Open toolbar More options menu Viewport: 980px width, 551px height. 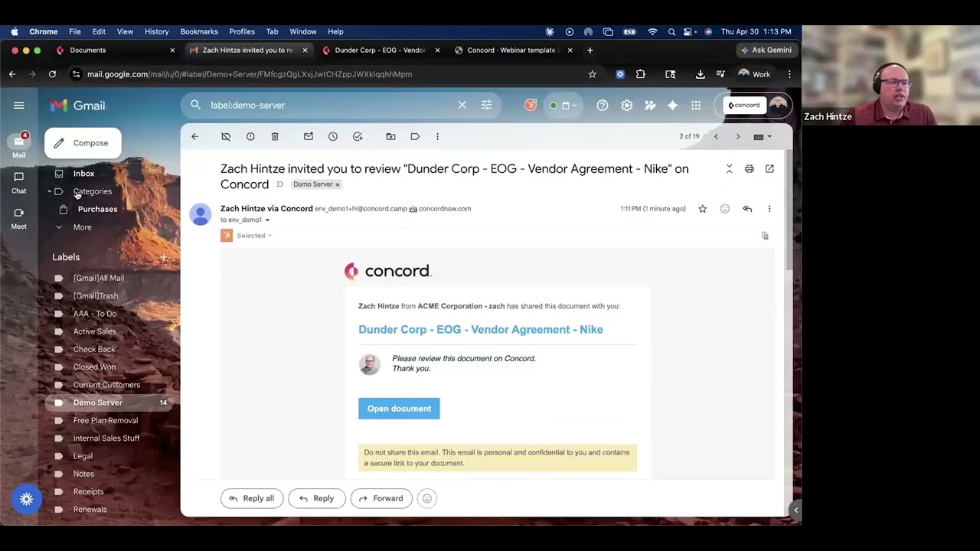(437, 136)
